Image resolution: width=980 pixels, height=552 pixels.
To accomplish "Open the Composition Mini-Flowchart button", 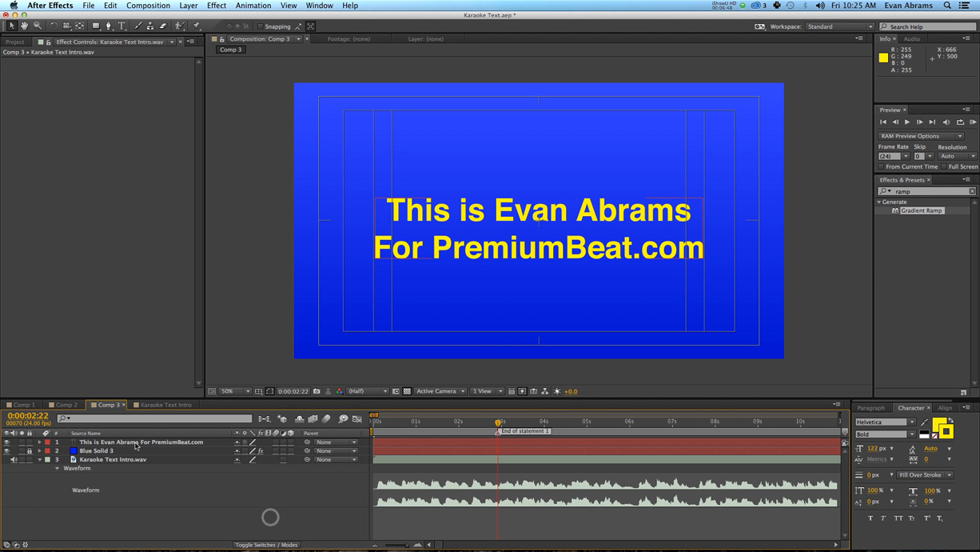I will 265,418.
